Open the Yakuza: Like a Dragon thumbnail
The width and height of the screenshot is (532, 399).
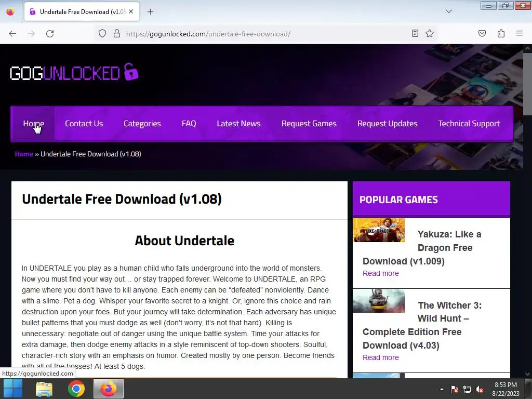(379, 230)
